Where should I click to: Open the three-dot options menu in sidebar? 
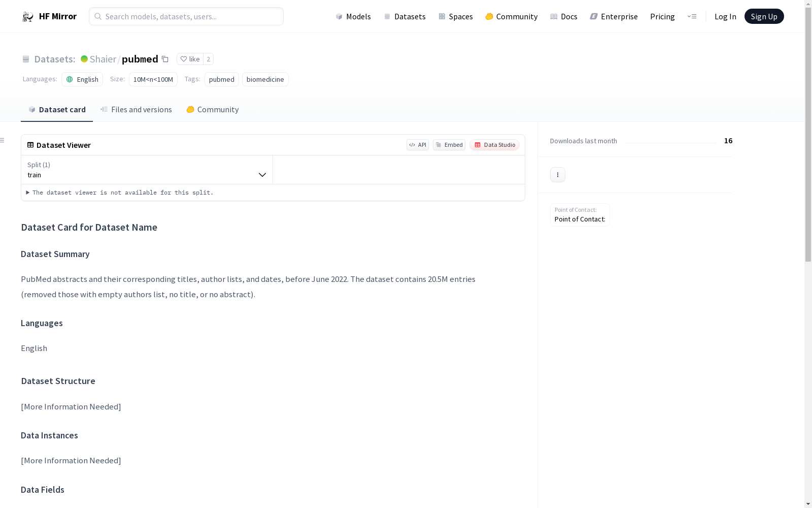[x=557, y=175]
